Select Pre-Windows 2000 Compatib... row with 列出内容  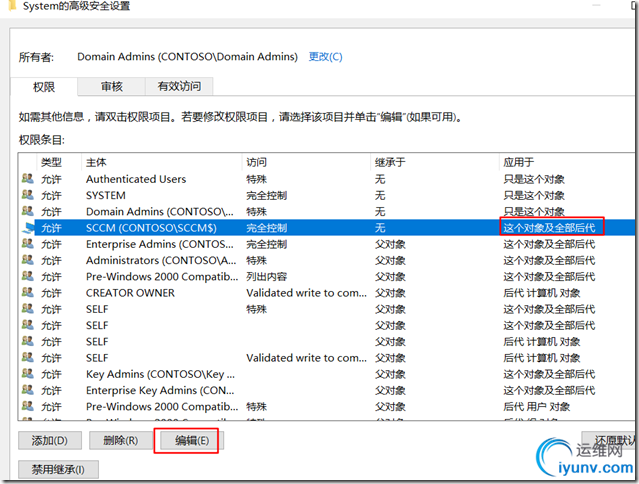click(x=326, y=277)
